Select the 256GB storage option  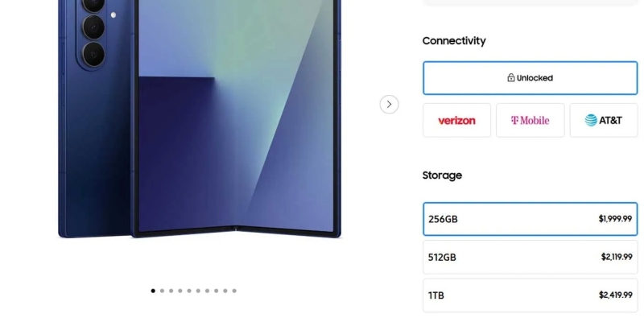tap(530, 219)
